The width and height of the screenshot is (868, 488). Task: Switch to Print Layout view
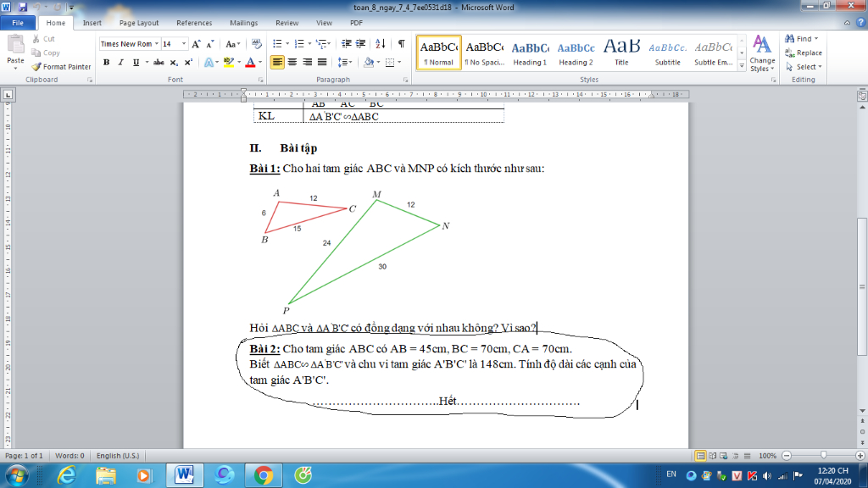700,456
